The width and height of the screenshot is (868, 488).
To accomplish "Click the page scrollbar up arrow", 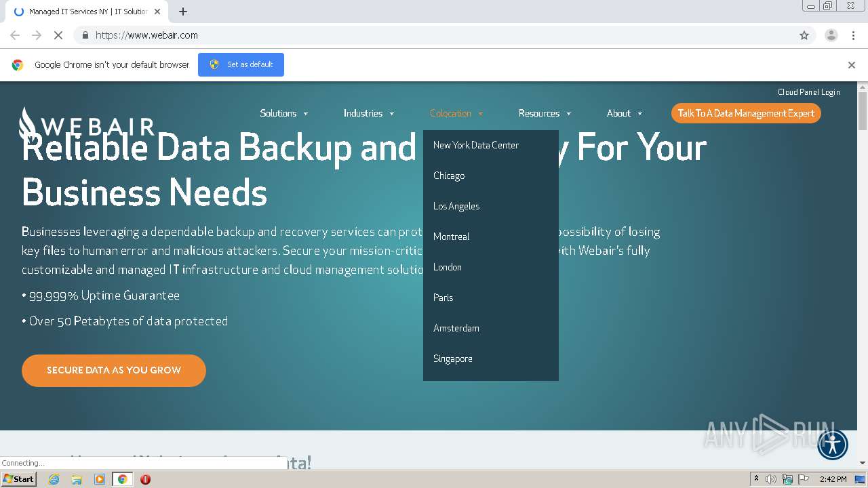I will pos(863,87).
